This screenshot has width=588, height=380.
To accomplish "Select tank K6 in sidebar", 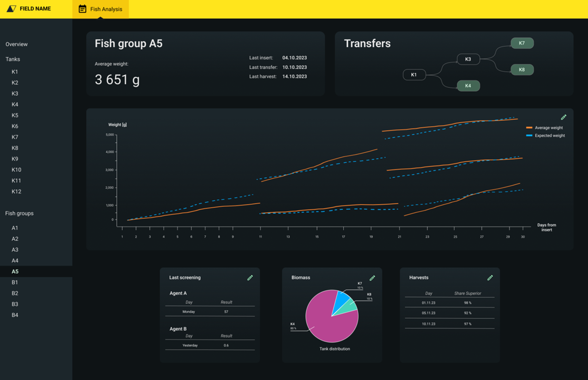I will 15,126.
